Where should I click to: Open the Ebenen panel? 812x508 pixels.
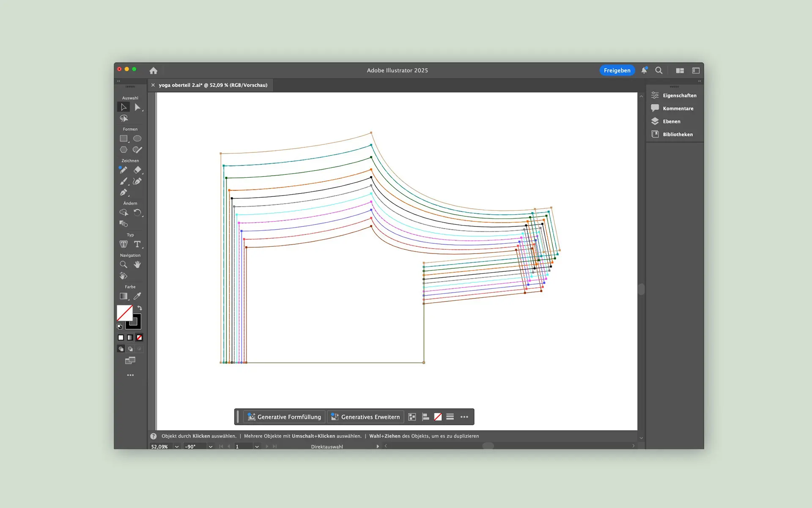671,121
